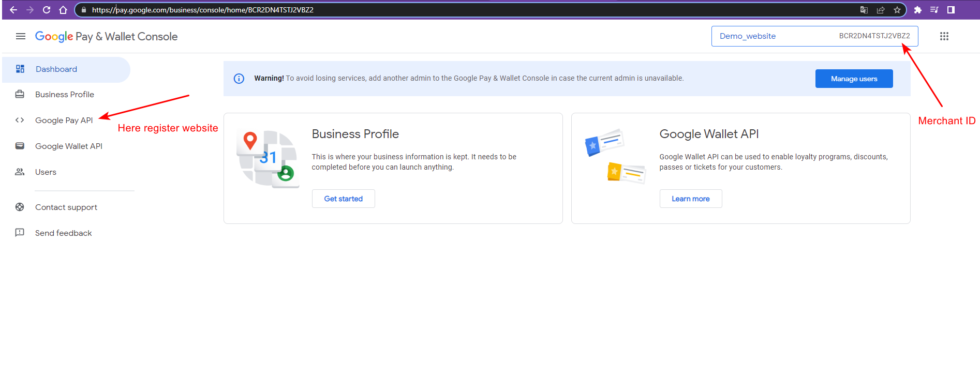Click the info icon in warning banner
Screen dimensions: 980x376
point(239,79)
